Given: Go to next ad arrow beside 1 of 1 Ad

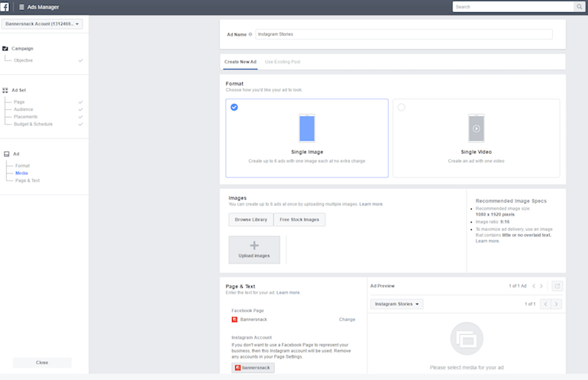Looking at the screenshot, I should (x=541, y=286).
